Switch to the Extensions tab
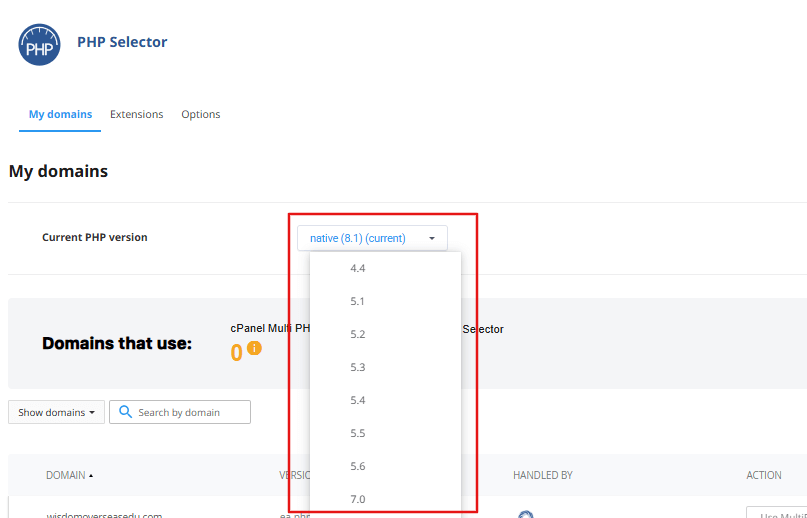807x518 pixels. pyautogui.click(x=136, y=114)
